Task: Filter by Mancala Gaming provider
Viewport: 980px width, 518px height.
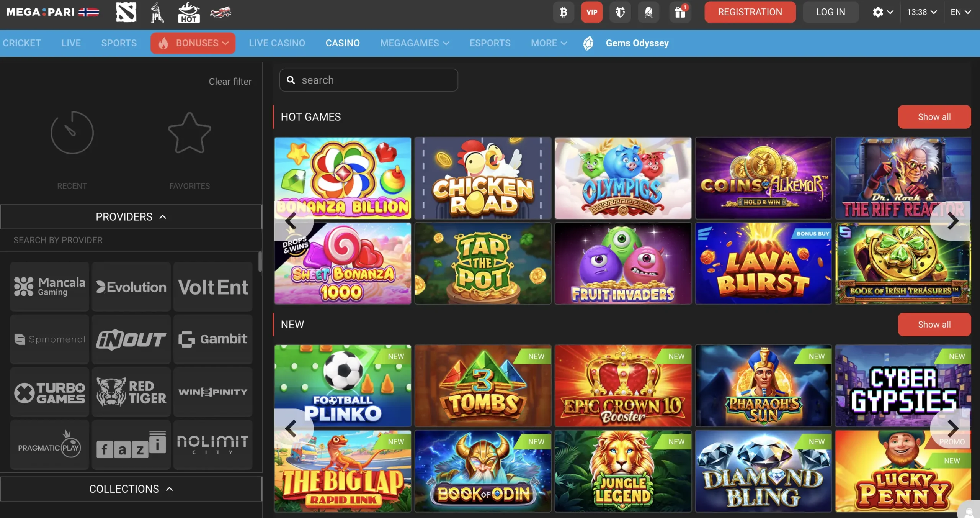Action: tap(50, 287)
